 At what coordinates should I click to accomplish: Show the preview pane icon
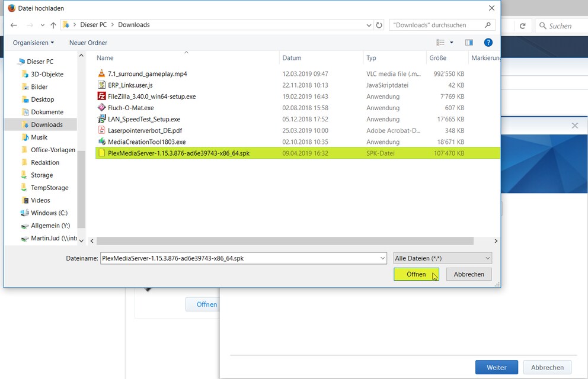(x=469, y=43)
